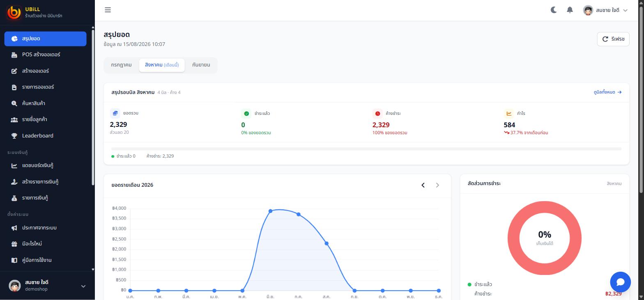This screenshot has height=300, width=644.
Task: Click the August data point on the chart
Action: [327, 243]
